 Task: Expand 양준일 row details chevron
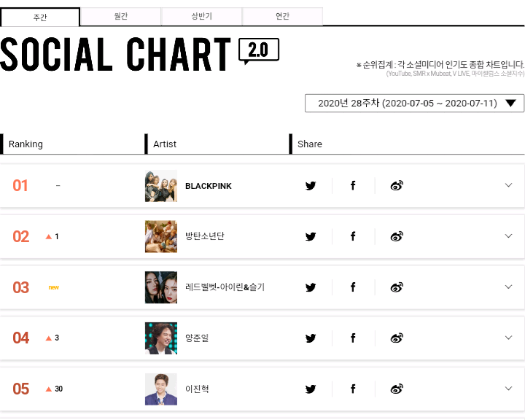pyautogui.click(x=508, y=338)
